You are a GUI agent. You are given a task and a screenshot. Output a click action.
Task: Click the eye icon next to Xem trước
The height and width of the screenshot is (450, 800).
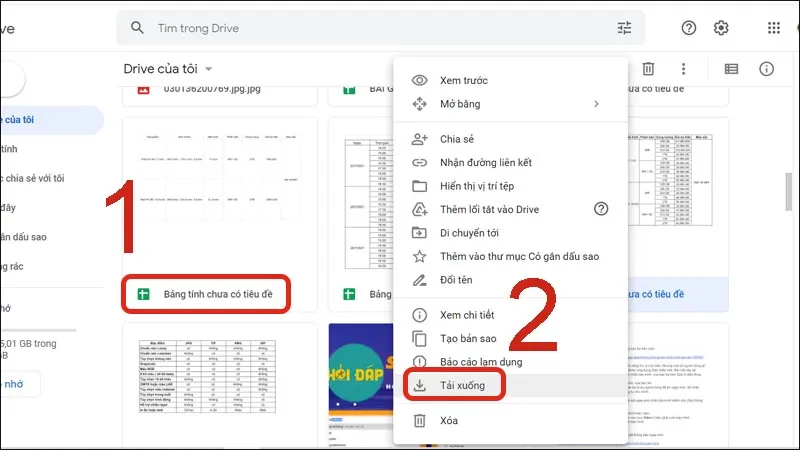pyautogui.click(x=419, y=80)
